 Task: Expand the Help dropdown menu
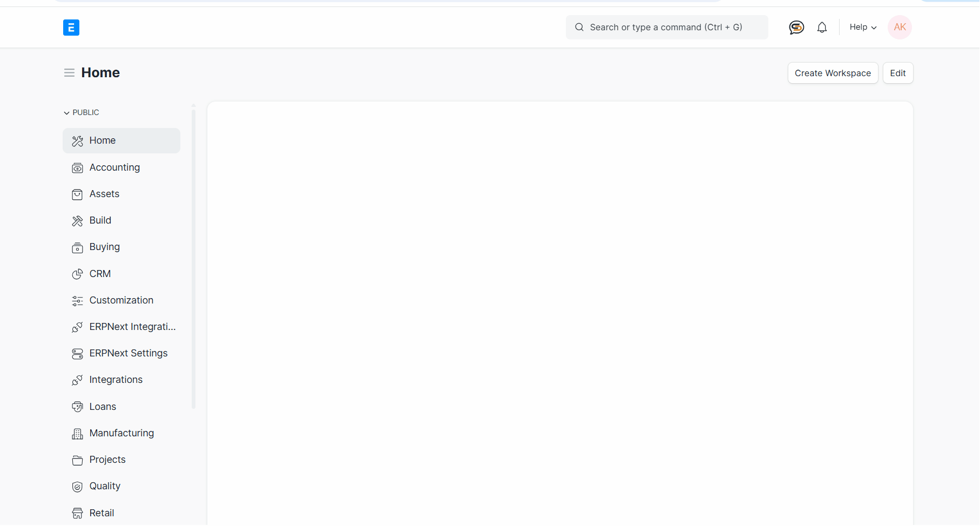coord(862,28)
